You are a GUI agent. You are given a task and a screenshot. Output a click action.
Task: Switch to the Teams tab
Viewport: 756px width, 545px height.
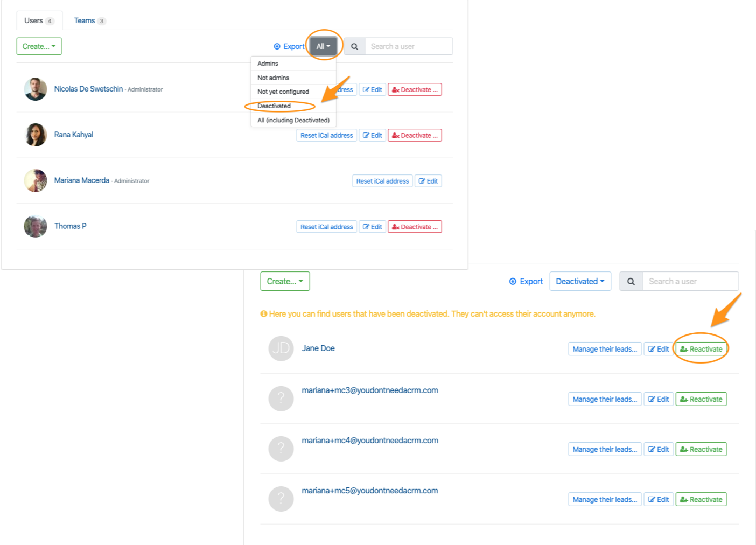pos(89,21)
